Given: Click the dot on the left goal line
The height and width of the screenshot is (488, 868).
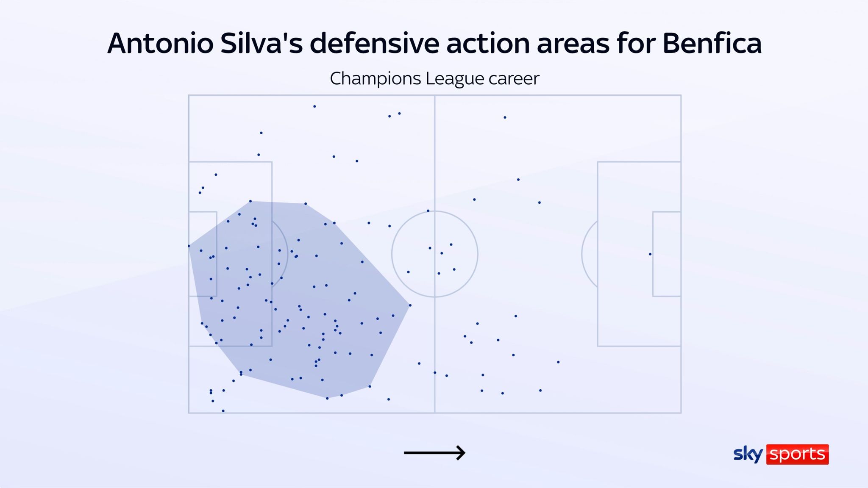Looking at the screenshot, I should (x=189, y=246).
